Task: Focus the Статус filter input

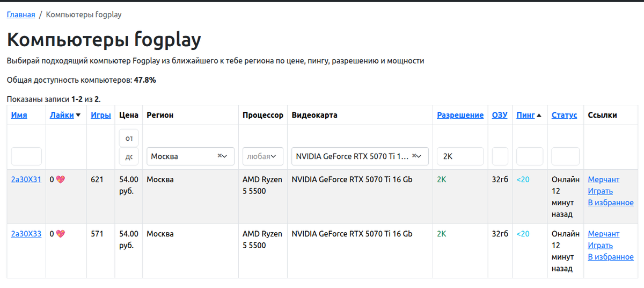Action: pos(566,156)
